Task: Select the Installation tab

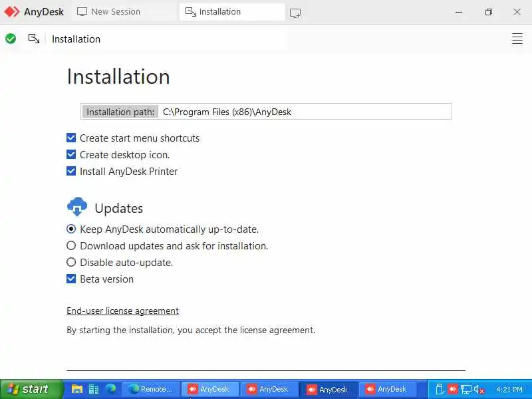Action: 231,12
